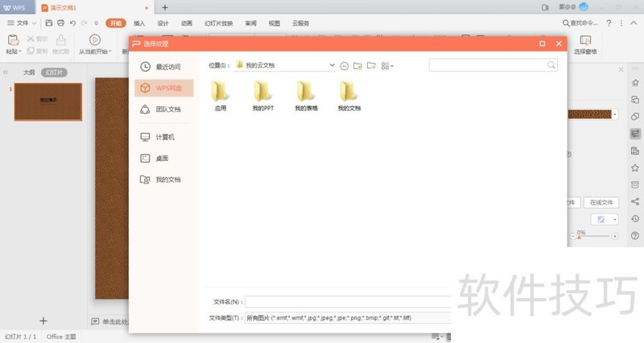Click the 格式刷 format painter
Viewport: 644px width, 343px height.
61,44
